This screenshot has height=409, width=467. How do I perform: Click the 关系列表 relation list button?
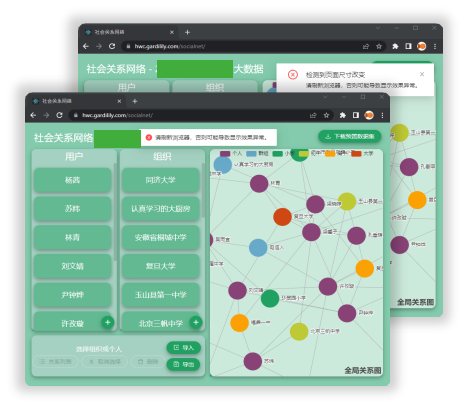point(55,362)
